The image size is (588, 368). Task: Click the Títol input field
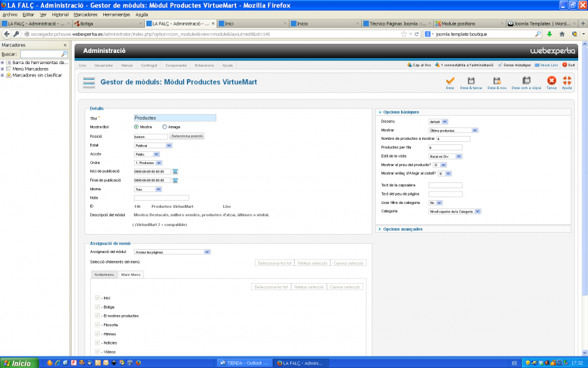(174, 118)
